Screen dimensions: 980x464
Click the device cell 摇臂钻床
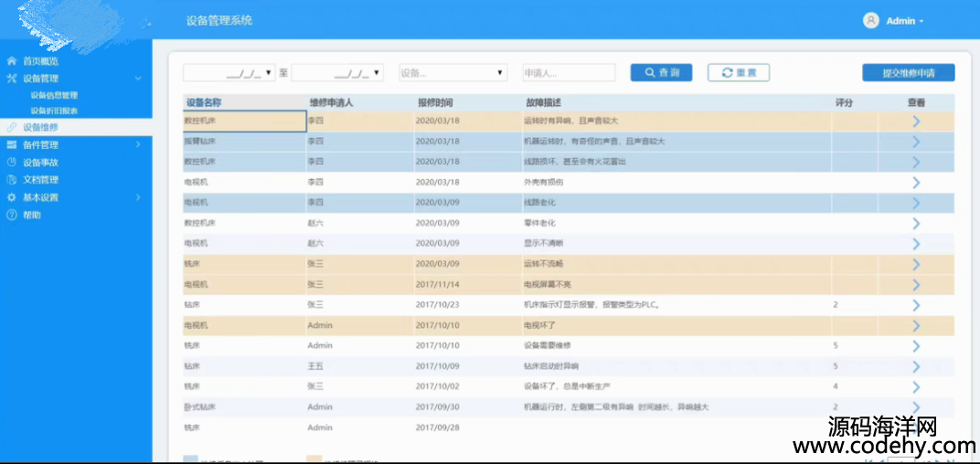click(x=200, y=142)
